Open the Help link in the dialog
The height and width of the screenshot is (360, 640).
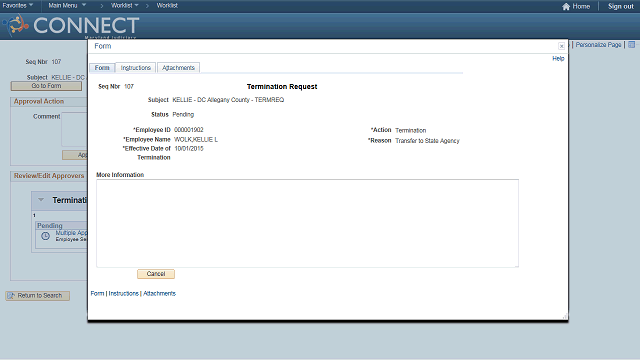click(558, 58)
